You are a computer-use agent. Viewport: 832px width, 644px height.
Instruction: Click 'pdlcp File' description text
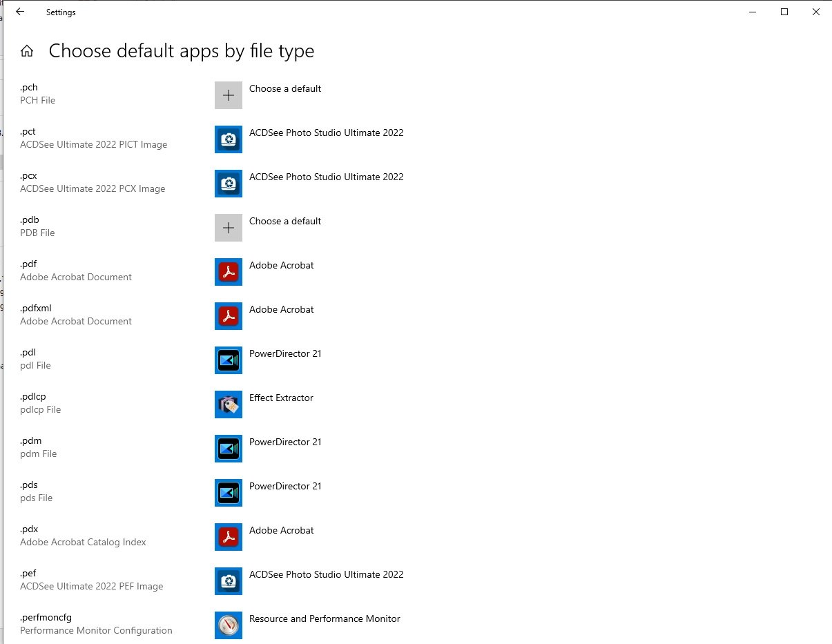click(x=41, y=409)
